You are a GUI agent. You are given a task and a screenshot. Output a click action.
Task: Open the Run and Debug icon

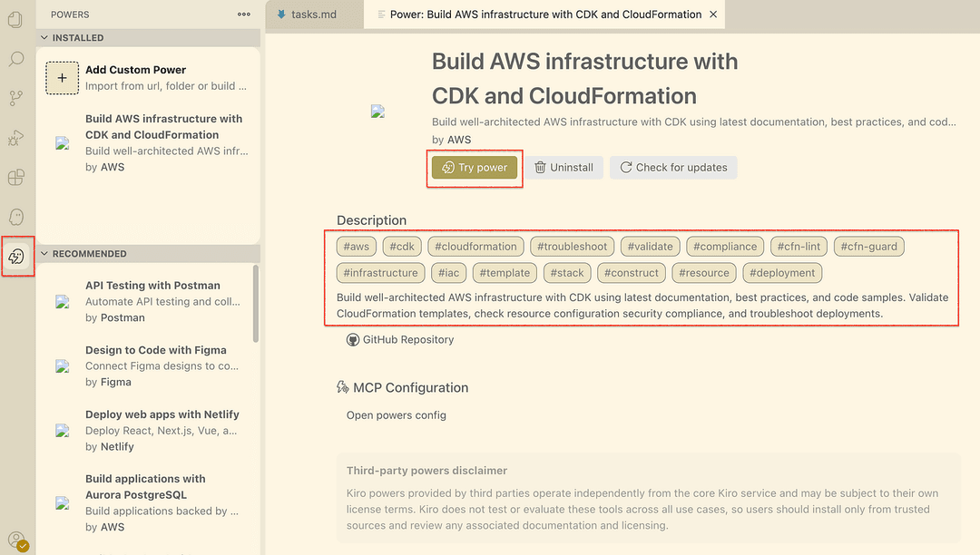coord(15,137)
